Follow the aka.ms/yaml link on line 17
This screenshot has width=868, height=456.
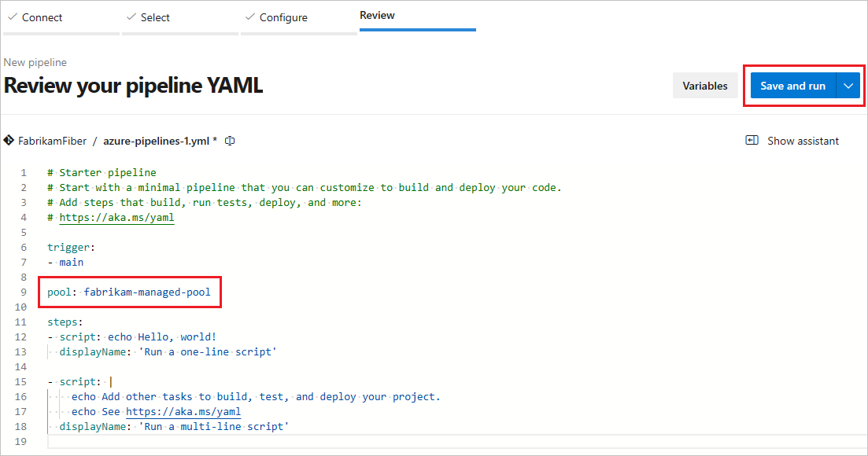183,411
